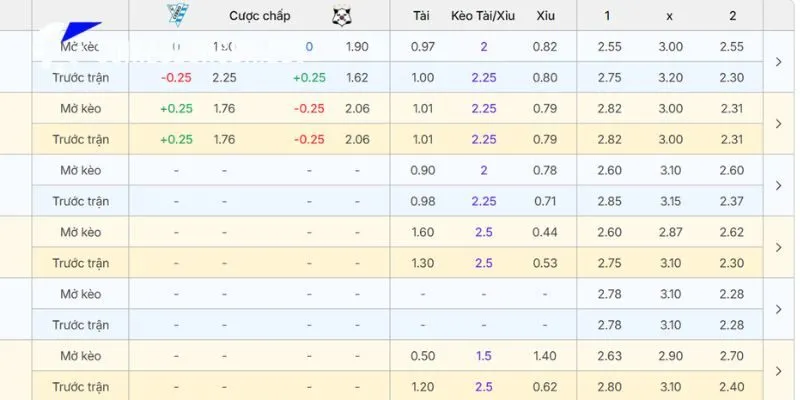Open details arrow for fourth odds row

(779, 247)
